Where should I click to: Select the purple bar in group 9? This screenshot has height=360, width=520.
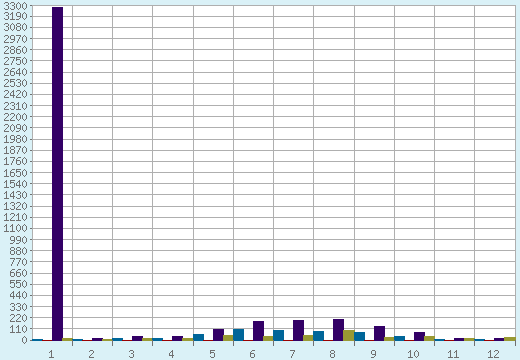tap(379, 333)
